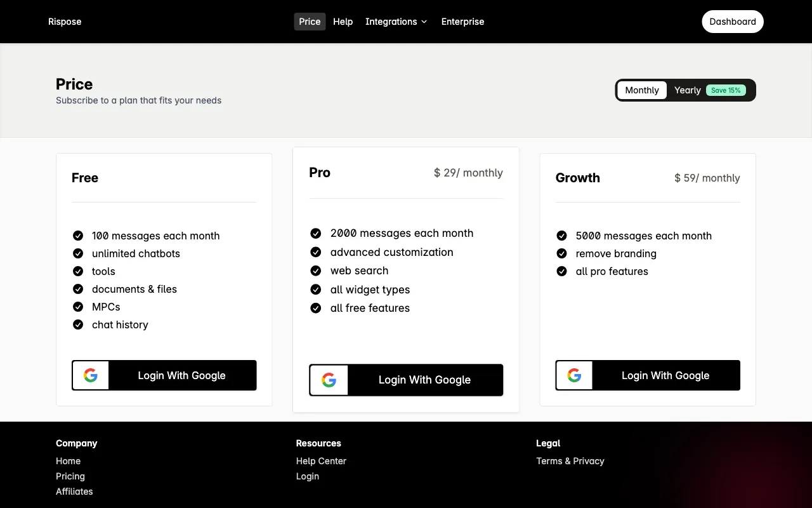Open Help in the top navigation
Screen dimensions: 812x508
pos(343,22)
